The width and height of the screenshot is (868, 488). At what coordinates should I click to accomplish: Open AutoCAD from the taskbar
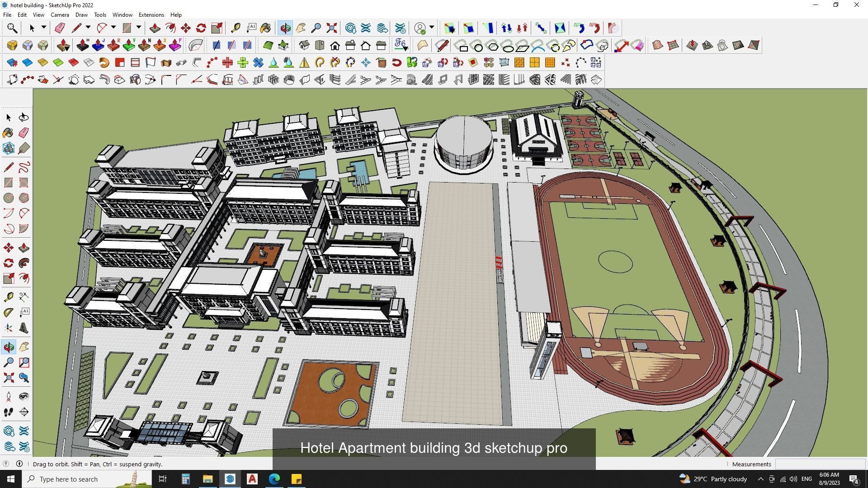coord(252,479)
